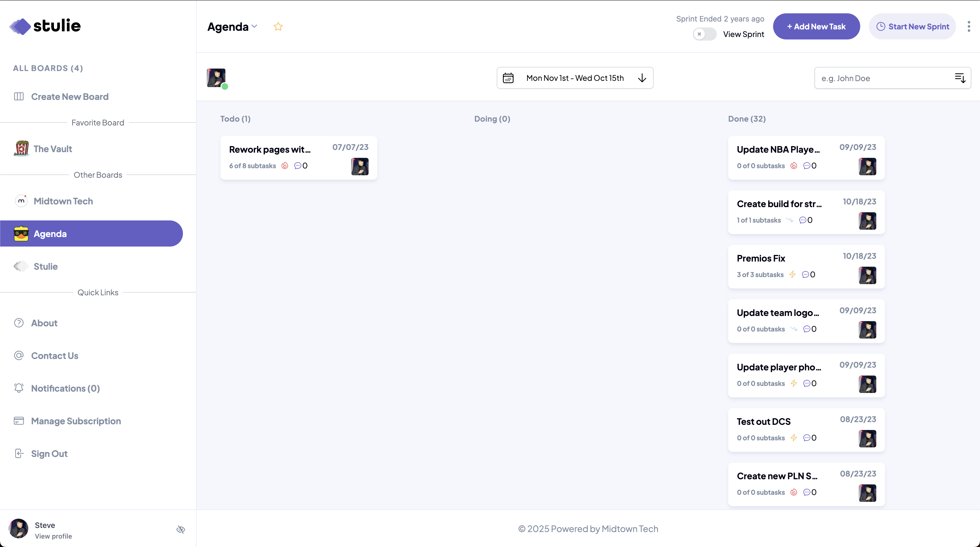Open the date range dropdown
This screenshot has height=547, width=980.
(x=574, y=78)
